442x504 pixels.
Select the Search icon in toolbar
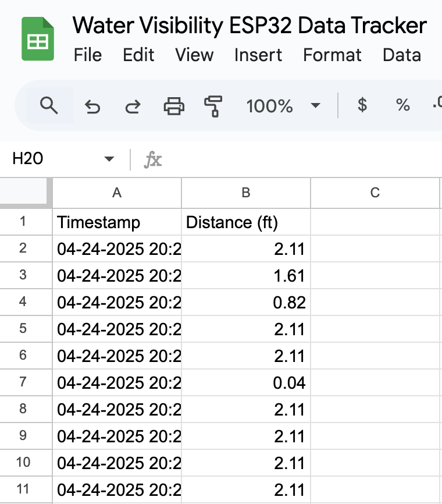[49, 106]
